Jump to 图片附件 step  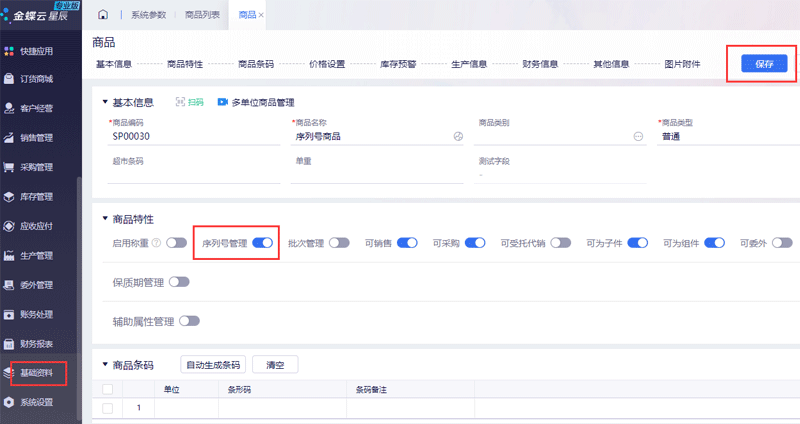683,64
